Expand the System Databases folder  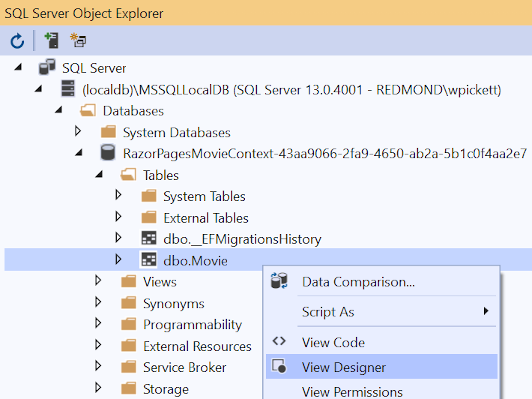coord(78,131)
